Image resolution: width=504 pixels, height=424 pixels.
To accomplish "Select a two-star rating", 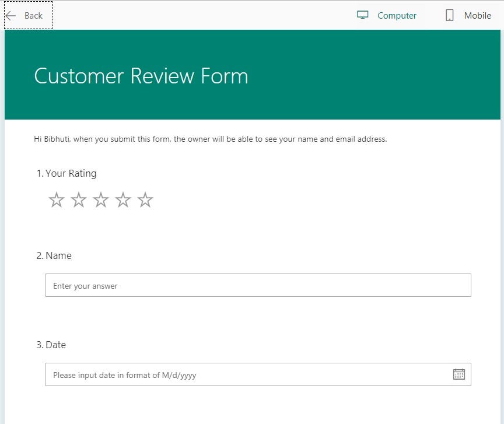I will (78, 199).
